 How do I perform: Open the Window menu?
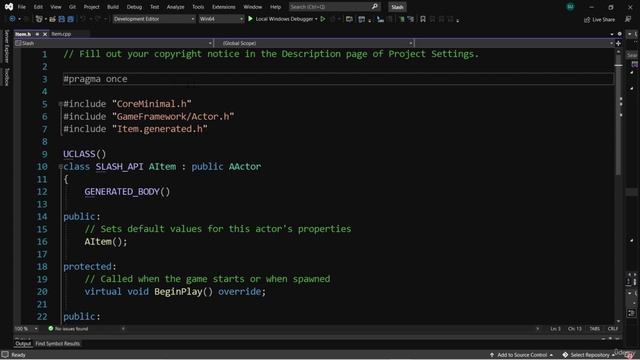[252, 7]
